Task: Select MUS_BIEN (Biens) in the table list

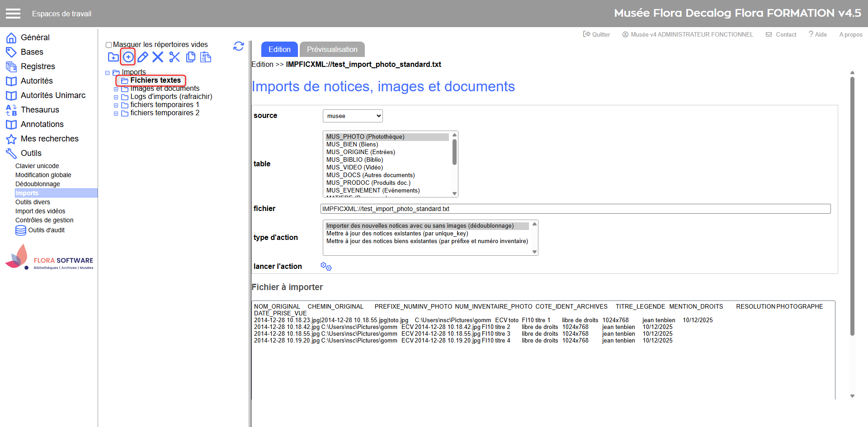Action: pyautogui.click(x=352, y=145)
